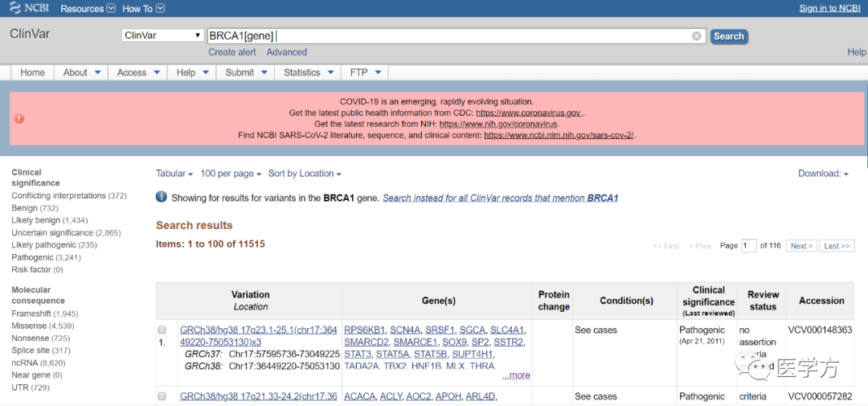This screenshot has height=406, width=868.
Task: Click the ACACA gene link
Action: [360, 396]
